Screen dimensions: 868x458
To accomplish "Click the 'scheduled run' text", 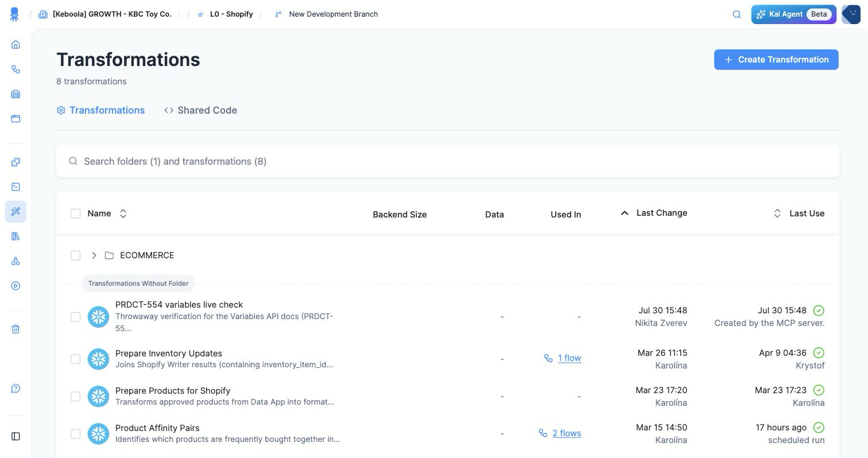I will (x=796, y=440).
